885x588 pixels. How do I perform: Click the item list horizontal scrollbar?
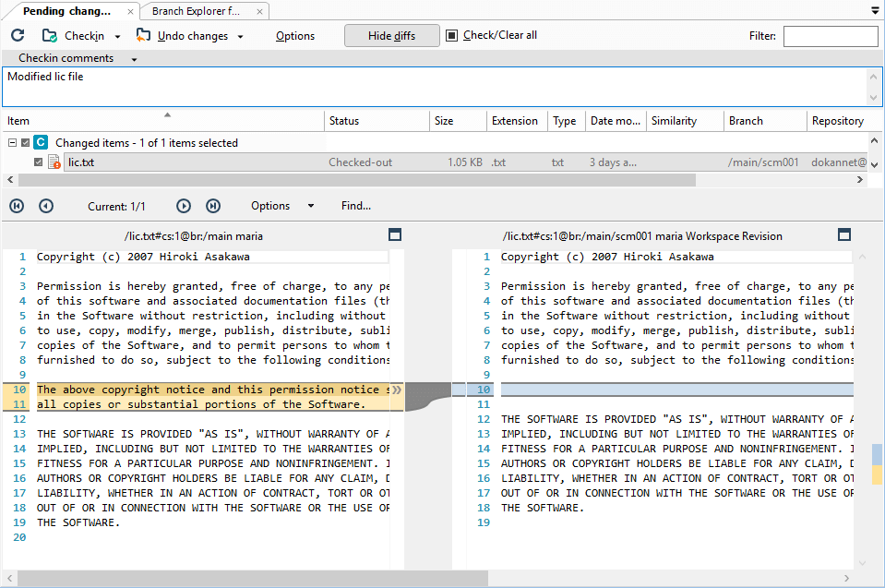tap(357, 179)
